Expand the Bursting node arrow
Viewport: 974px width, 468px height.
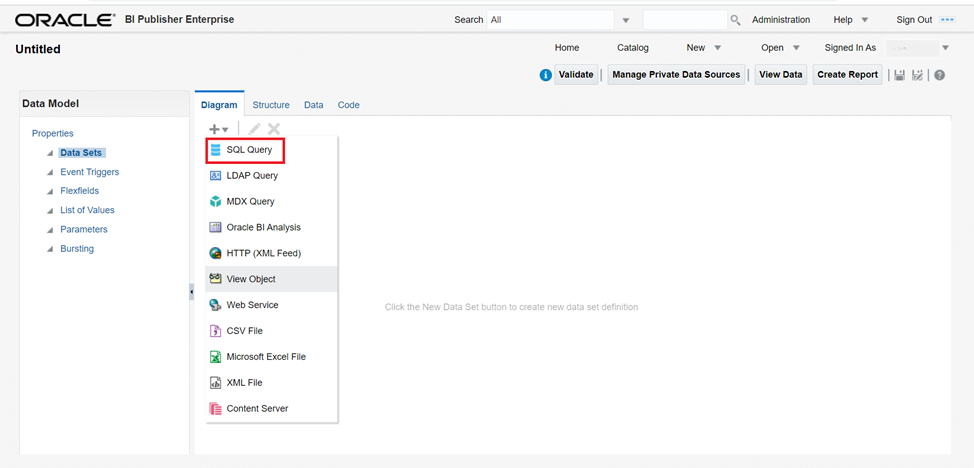click(x=50, y=249)
